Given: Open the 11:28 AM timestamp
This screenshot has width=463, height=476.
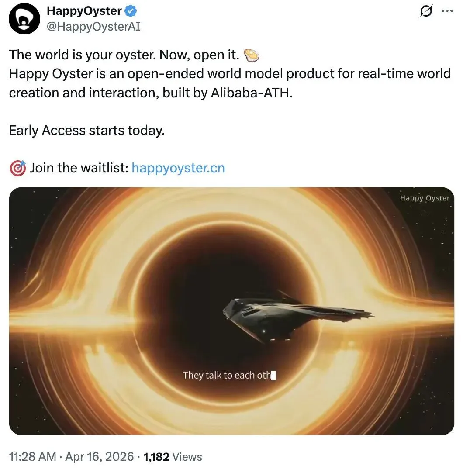Looking at the screenshot, I should 33,457.
